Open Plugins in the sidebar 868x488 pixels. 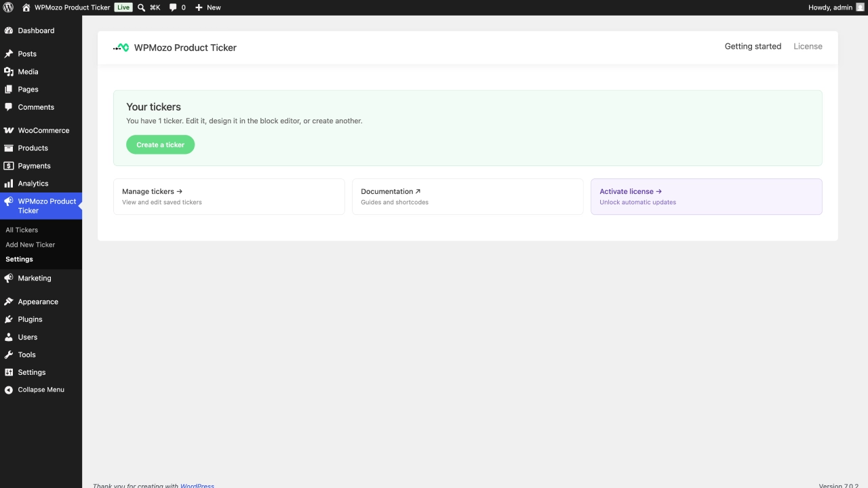pyautogui.click(x=41, y=319)
